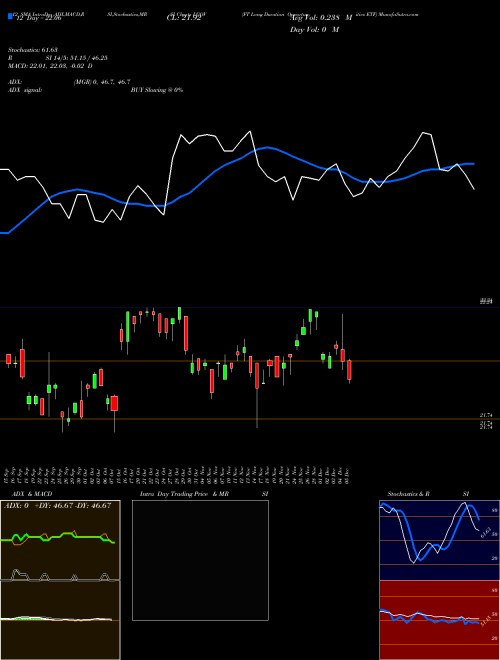Click the 'Avg Vol: 0.238 M' readout

tap(321, 18)
